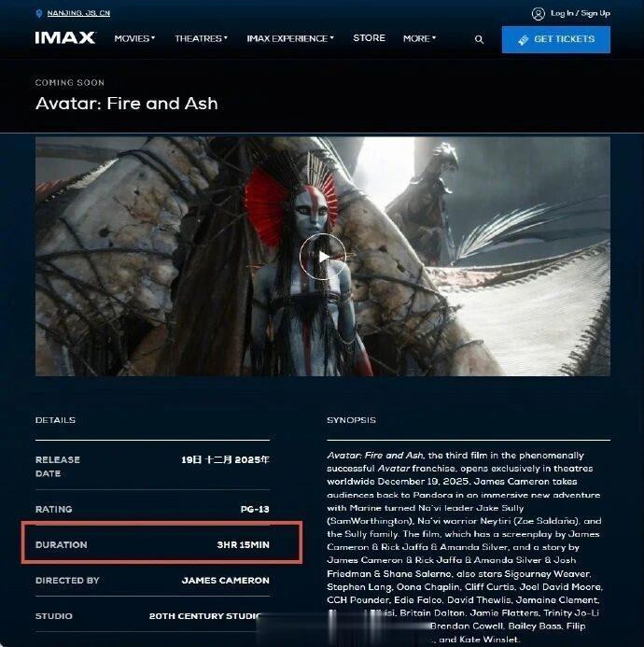The width and height of the screenshot is (644, 647).
Task: Select the Avatar: Fire and Ash title
Action: (x=126, y=104)
